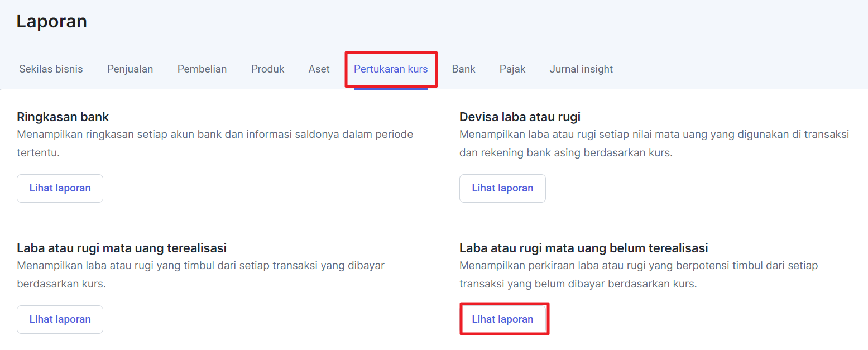Open Lihat laporan for Devisa laba atau rugi
Image resolution: width=868 pixels, height=350 pixels.
pos(502,188)
